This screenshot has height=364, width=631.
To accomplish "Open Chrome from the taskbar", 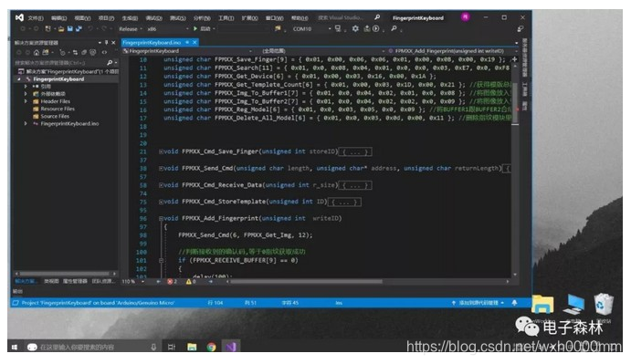I will (212, 347).
